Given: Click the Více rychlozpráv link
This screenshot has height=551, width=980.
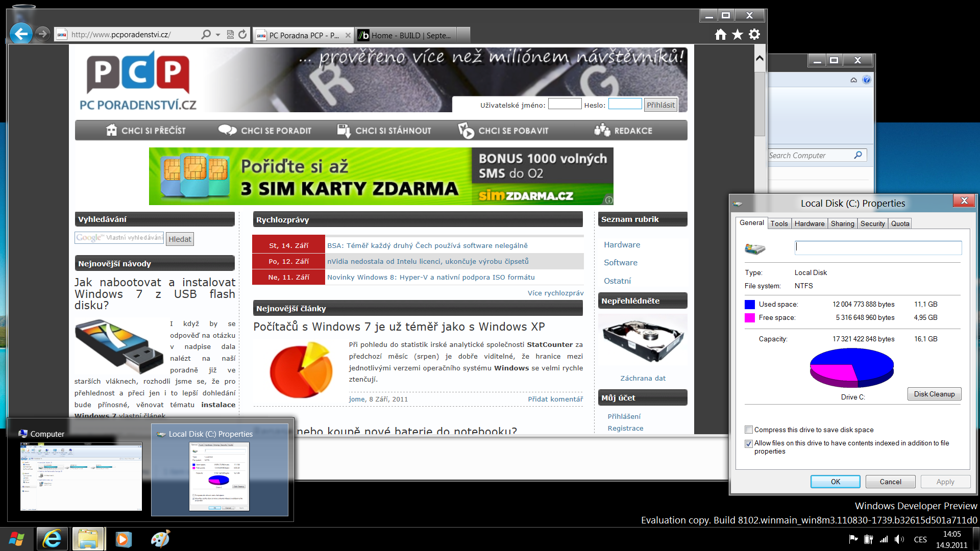Looking at the screenshot, I should coord(555,293).
